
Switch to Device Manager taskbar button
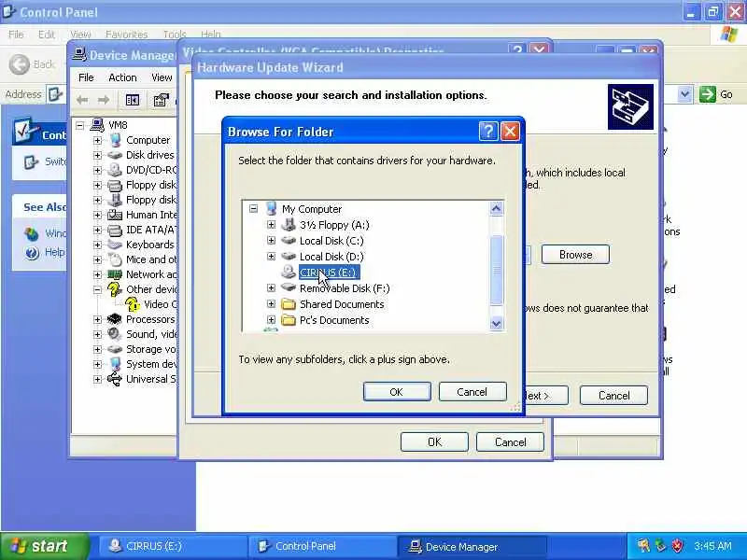[x=472, y=546]
